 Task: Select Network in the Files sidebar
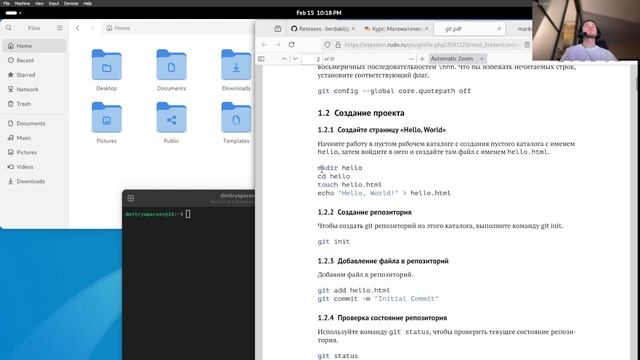[34, 89]
